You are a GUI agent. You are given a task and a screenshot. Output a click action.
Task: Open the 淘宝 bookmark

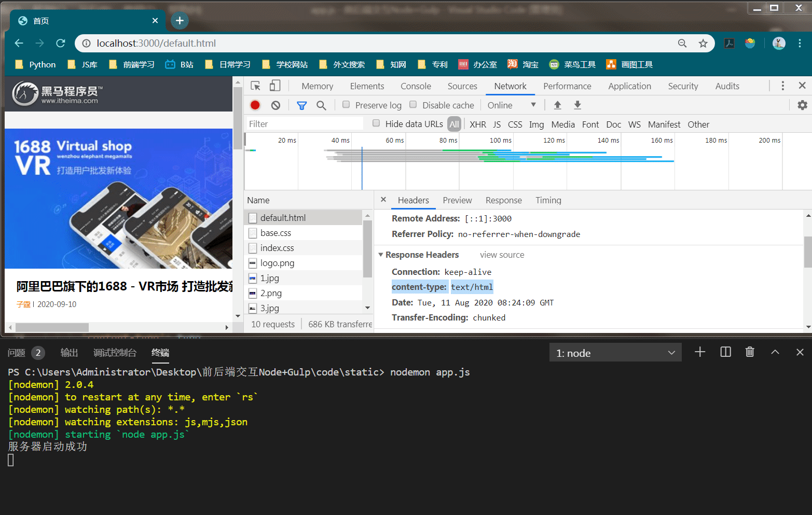tap(523, 64)
